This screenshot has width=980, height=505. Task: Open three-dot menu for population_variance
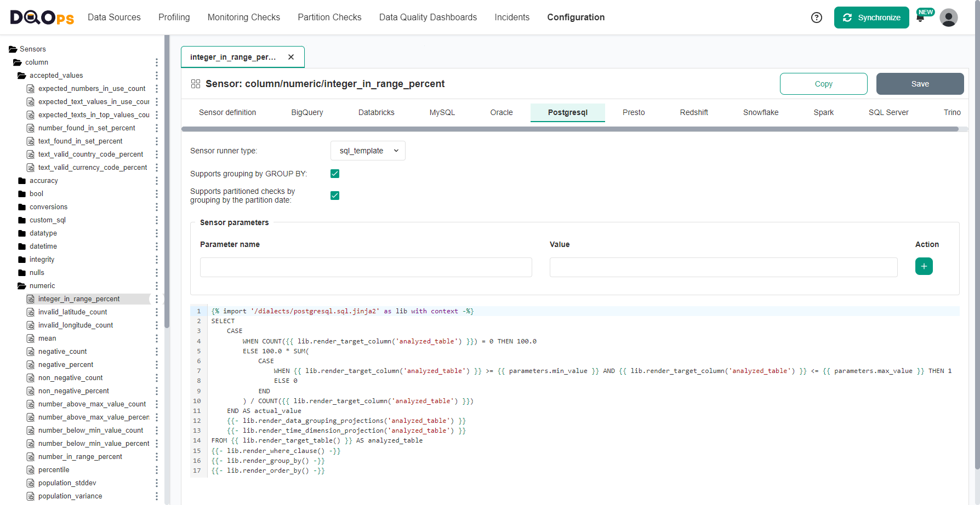tap(157, 496)
